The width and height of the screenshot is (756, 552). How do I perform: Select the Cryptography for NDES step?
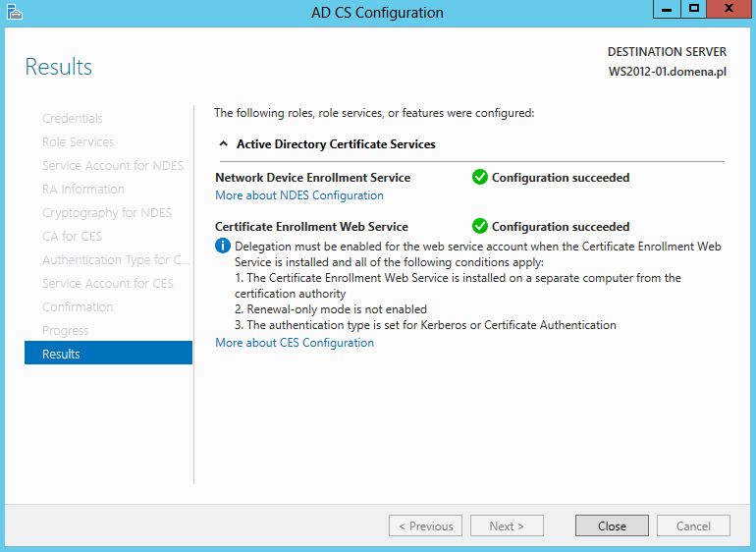107,213
